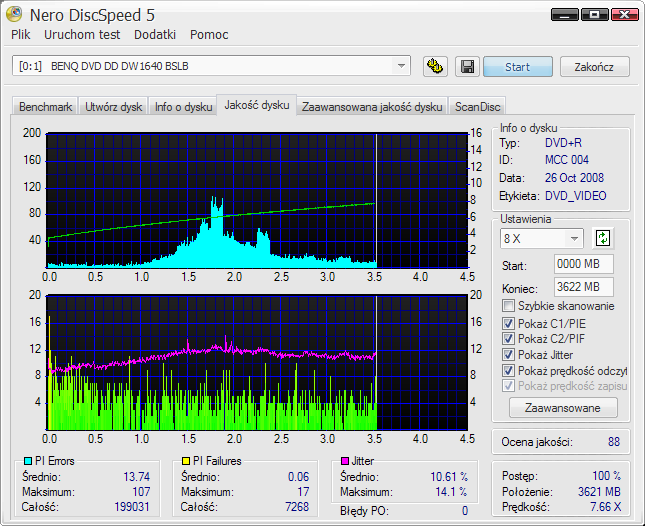Open the Dodatki menu
This screenshot has width=645, height=526.
pyautogui.click(x=155, y=35)
